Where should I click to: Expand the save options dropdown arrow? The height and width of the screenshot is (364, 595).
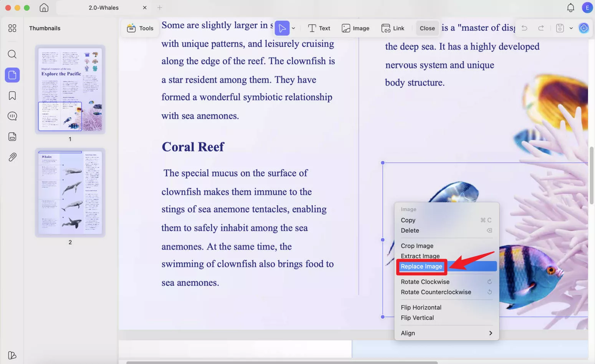(571, 28)
